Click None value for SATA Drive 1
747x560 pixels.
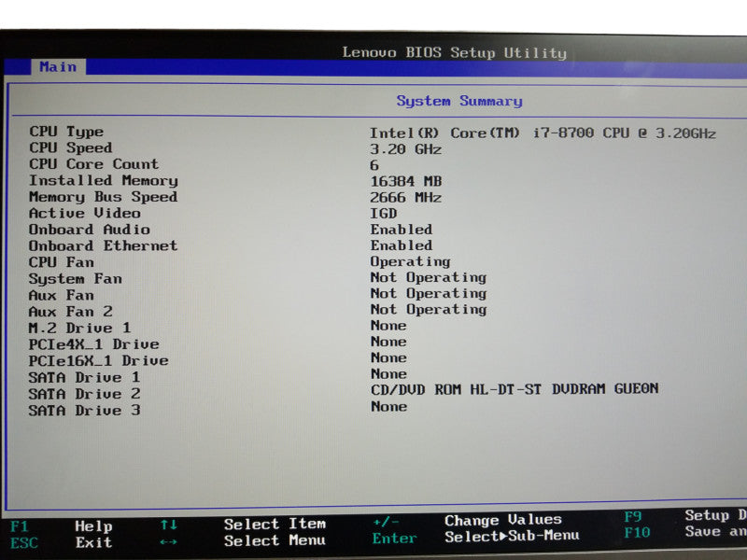388,374
